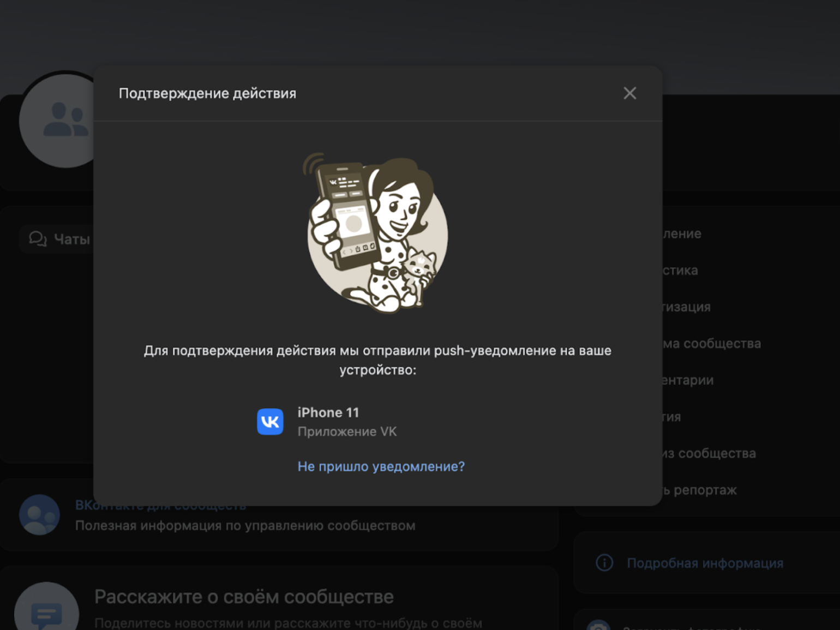Click the 'Расскажите о своём сообществе' heading
840x630 pixels.
tap(244, 597)
